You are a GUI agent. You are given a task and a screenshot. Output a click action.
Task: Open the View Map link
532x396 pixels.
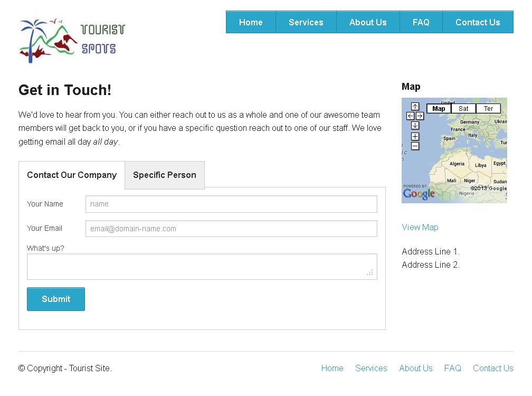click(420, 227)
